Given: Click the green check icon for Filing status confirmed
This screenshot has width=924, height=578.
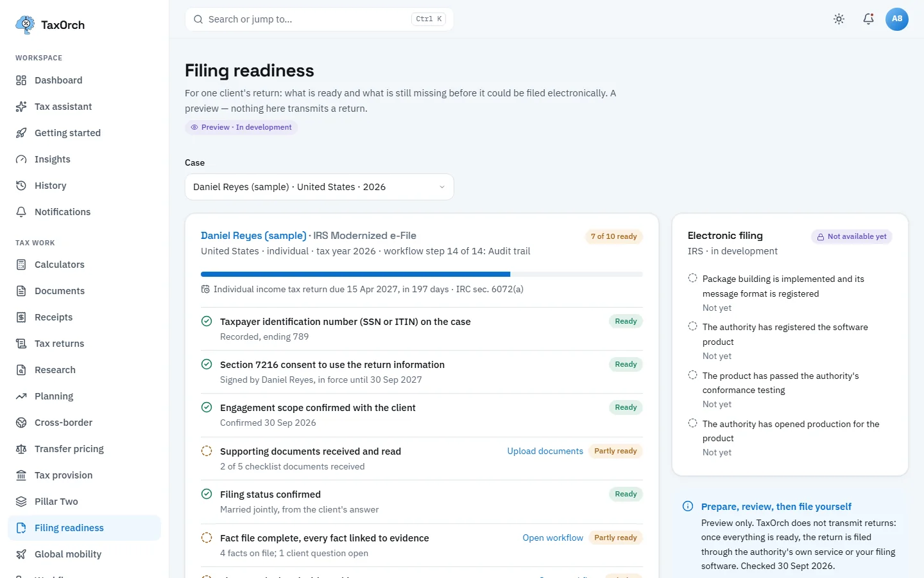Looking at the screenshot, I should pyautogui.click(x=207, y=494).
